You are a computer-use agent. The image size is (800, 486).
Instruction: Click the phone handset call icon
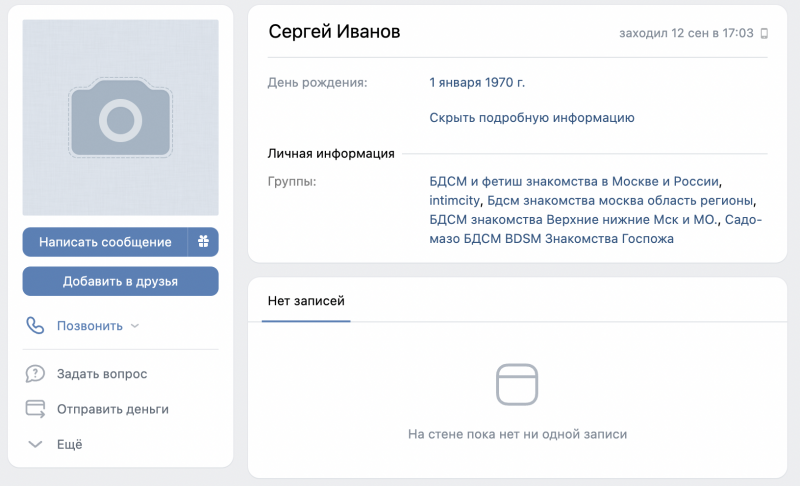click(x=35, y=325)
